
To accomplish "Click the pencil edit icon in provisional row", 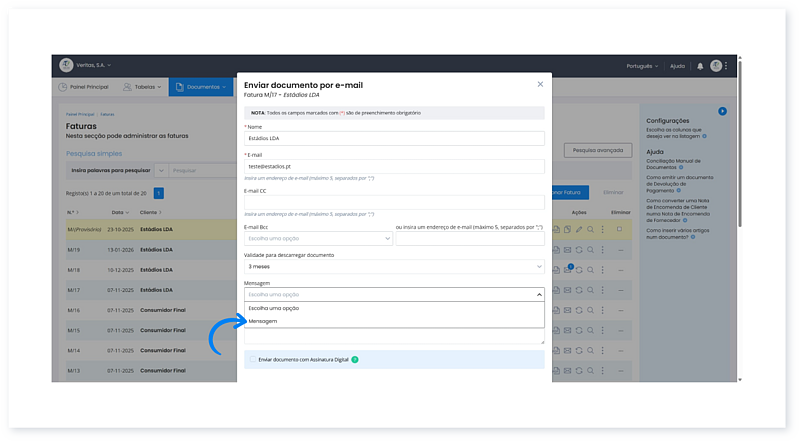I will 579,229.
